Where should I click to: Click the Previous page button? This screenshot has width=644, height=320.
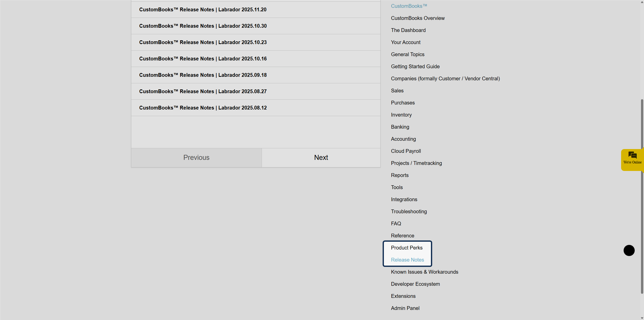click(196, 158)
